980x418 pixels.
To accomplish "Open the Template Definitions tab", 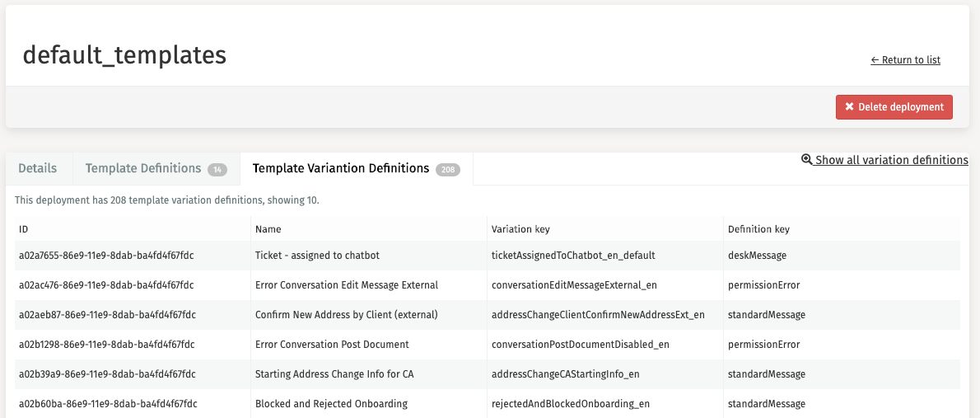I will pos(143,168).
